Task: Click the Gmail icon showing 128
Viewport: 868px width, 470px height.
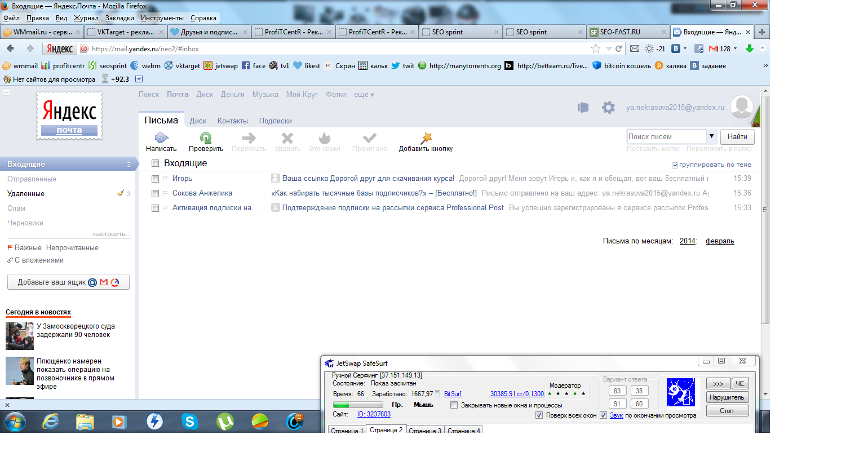Action: [713, 48]
